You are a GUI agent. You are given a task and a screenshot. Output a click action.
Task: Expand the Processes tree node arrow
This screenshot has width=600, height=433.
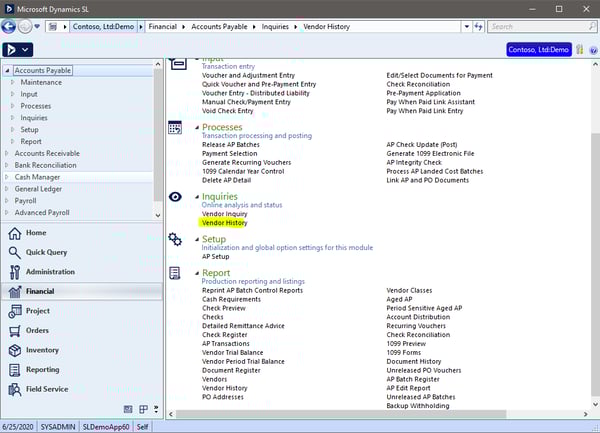[13, 106]
